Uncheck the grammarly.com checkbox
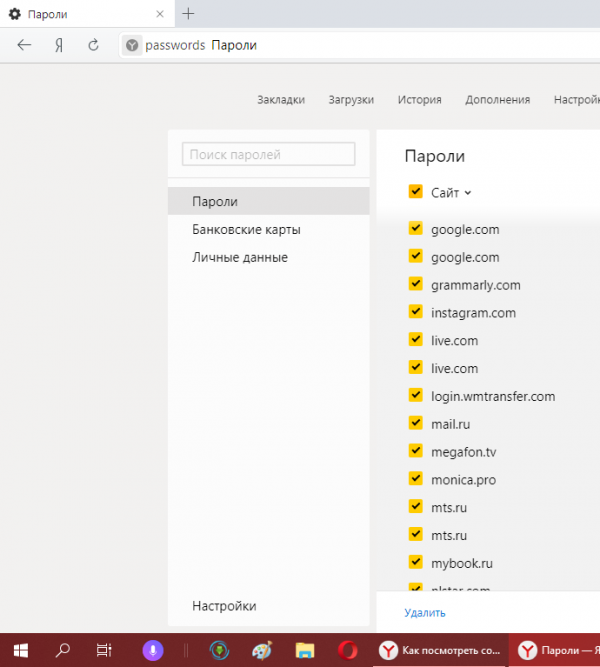 point(415,284)
